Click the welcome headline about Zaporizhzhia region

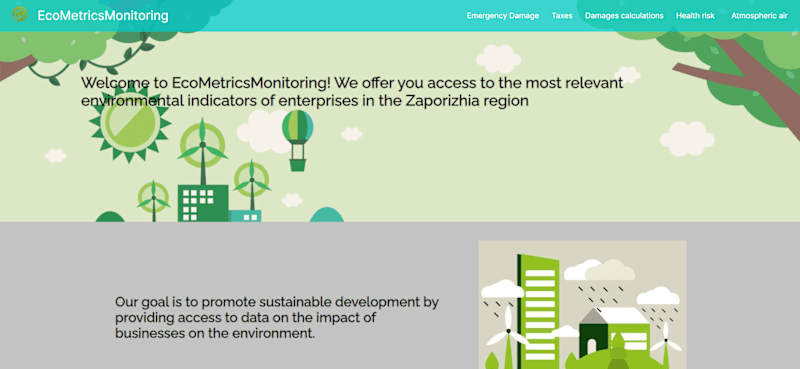352,91
